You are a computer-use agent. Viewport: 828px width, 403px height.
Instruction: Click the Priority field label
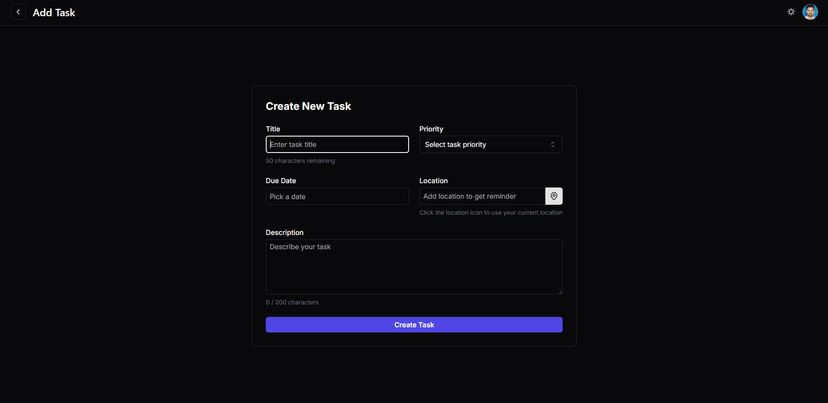[431, 129]
